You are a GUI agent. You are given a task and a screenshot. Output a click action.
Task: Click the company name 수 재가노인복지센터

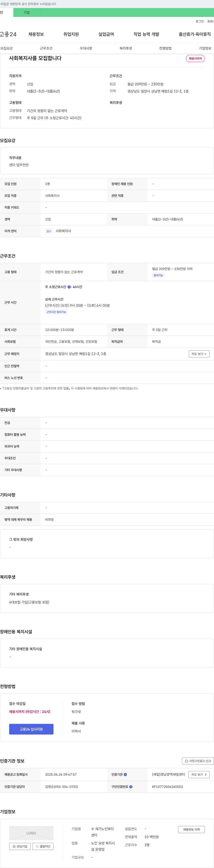[x=102, y=832]
